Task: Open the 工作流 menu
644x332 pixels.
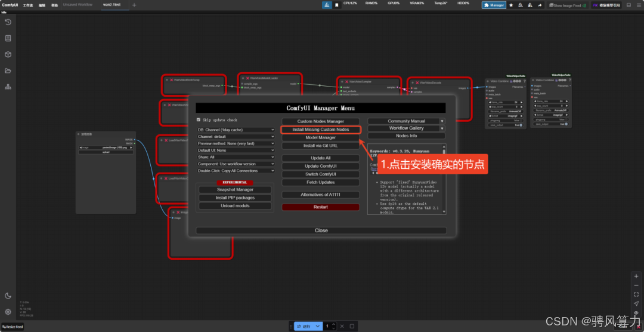Action: pos(28,5)
